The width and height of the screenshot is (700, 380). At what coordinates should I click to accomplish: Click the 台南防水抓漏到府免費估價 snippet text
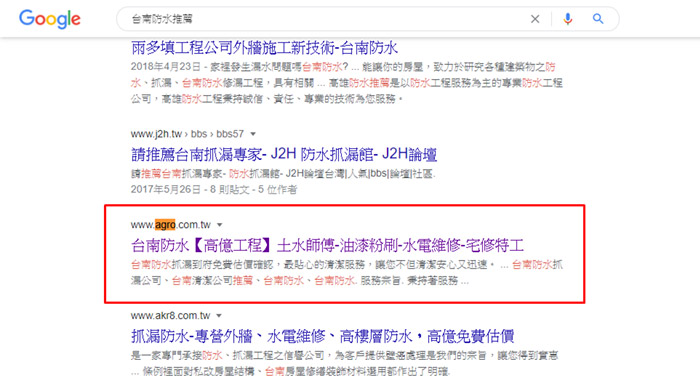[x=346, y=273]
